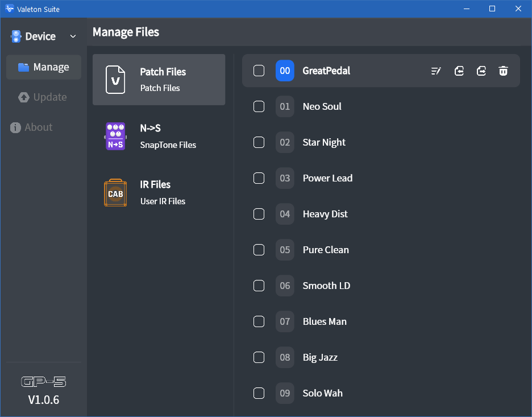Viewport: 532px width, 417px height.
Task: Expand the Device dropdown chevron
Action: [73, 36]
